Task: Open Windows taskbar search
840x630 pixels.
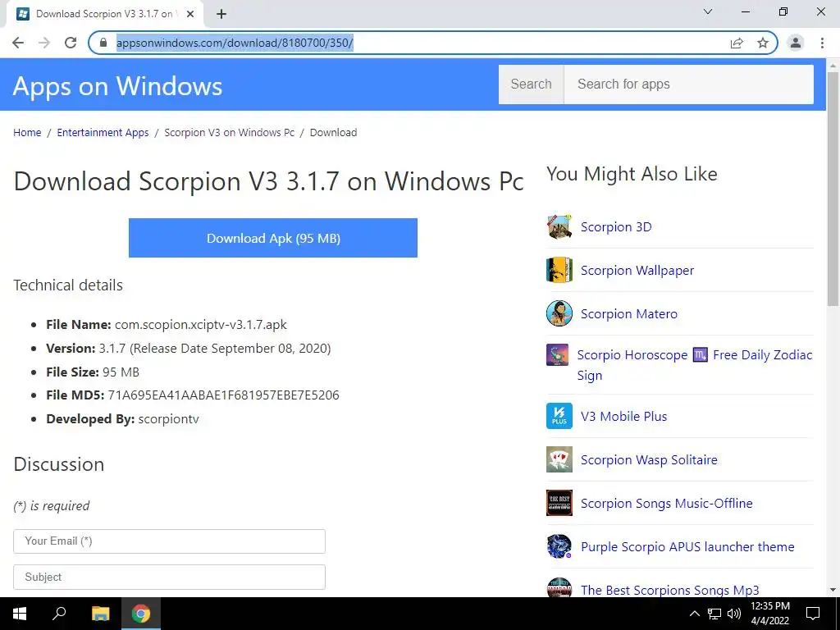Action: [x=59, y=614]
